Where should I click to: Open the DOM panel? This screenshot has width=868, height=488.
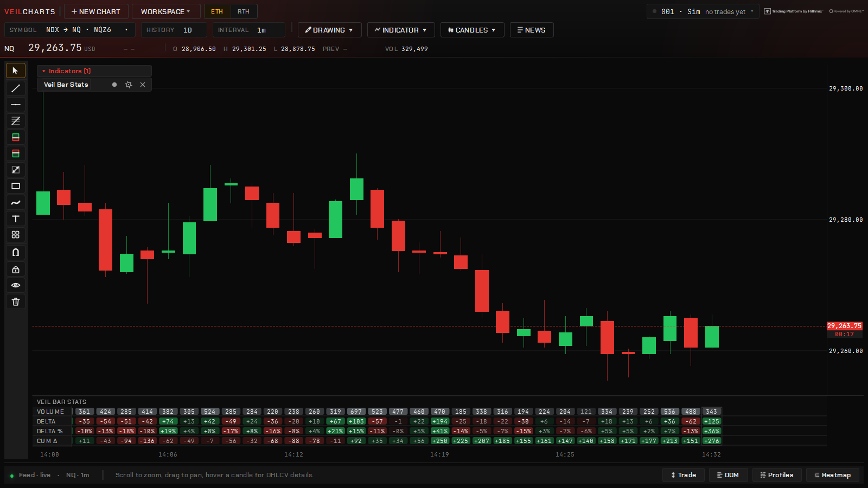click(x=728, y=475)
